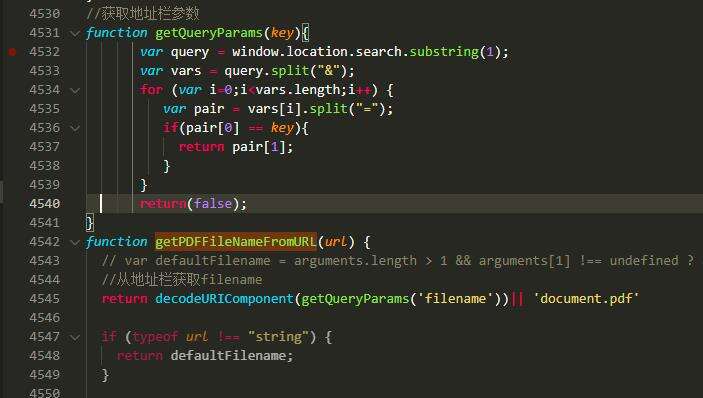
Task: Select line number 4545 in the gutter
Action: pyautogui.click(x=44, y=298)
